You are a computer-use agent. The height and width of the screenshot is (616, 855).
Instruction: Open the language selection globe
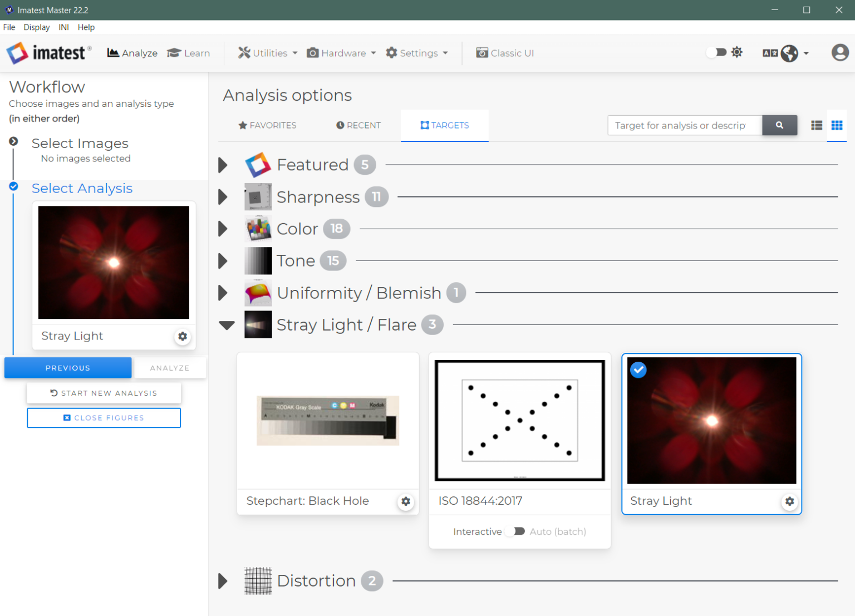790,53
